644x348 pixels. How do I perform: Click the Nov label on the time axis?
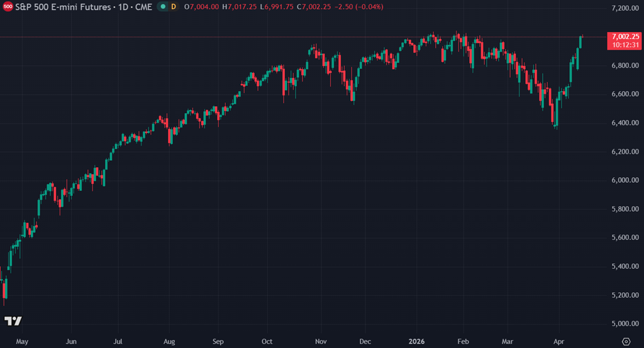click(321, 341)
